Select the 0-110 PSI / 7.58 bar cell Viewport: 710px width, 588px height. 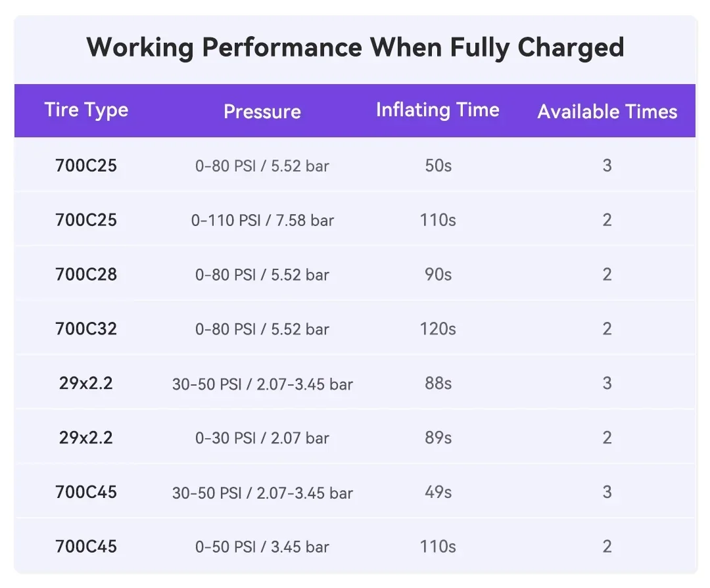pyautogui.click(x=262, y=220)
